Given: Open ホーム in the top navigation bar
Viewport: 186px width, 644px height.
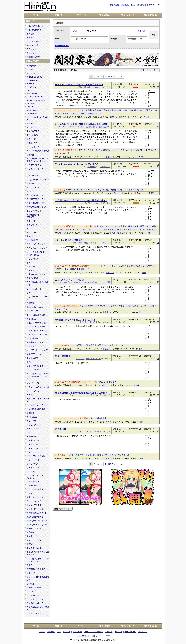Looking at the screenshot, I should coord(36,15).
